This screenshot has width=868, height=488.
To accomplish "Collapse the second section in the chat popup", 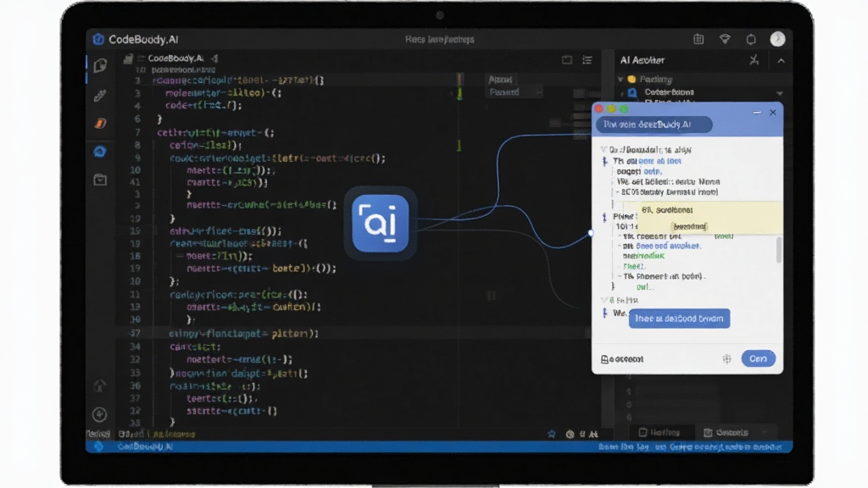I will [604, 300].
